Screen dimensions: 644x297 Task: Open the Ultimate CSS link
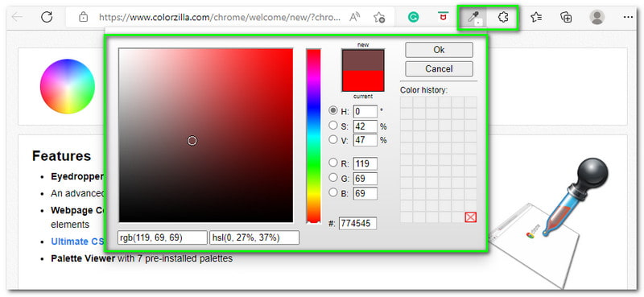pos(77,241)
